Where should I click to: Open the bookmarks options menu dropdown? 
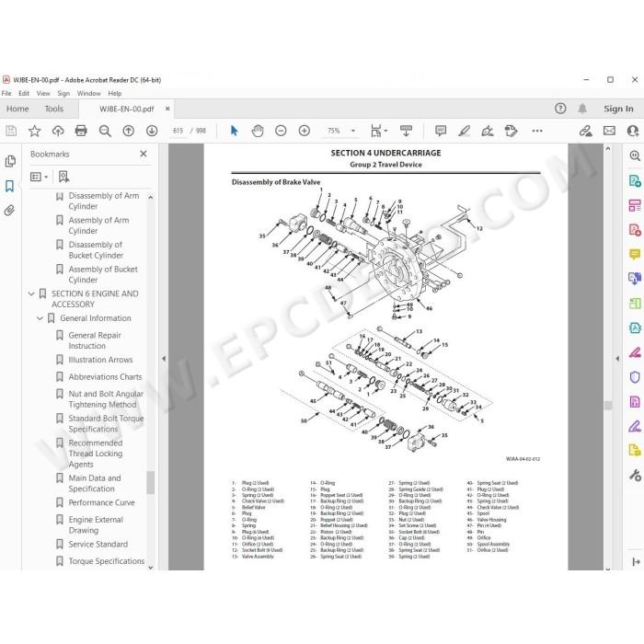[40, 177]
